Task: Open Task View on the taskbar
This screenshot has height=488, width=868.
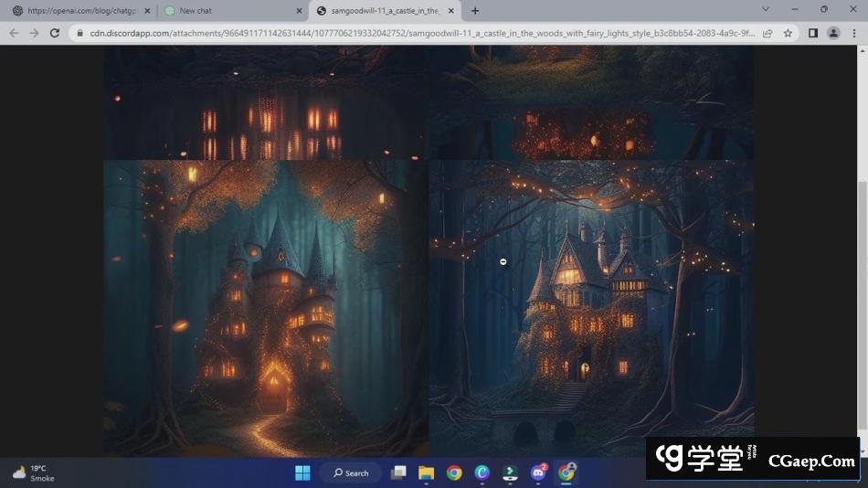Action: tap(398, 472)
